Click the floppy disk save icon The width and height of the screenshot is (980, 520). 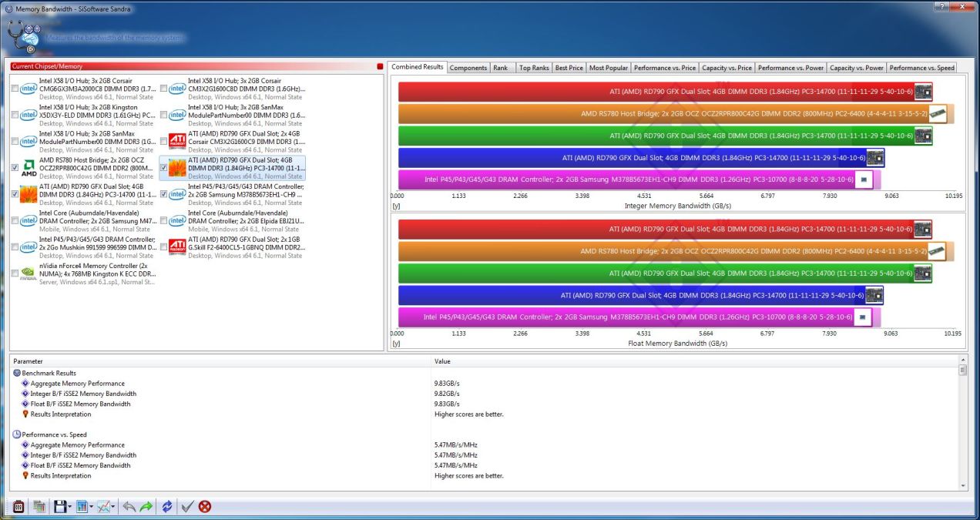[59, 506]
